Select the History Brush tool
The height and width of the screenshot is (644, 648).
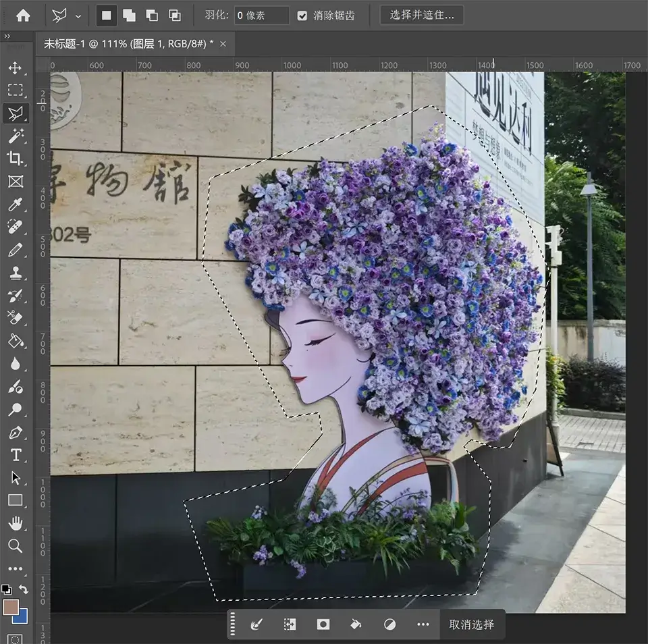16,296
